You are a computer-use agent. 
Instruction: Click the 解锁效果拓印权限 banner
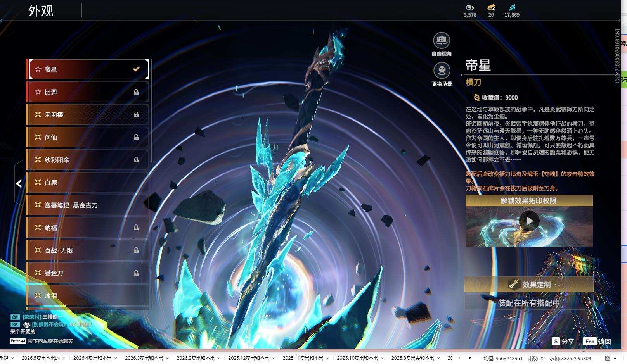(x=529, y=200)
